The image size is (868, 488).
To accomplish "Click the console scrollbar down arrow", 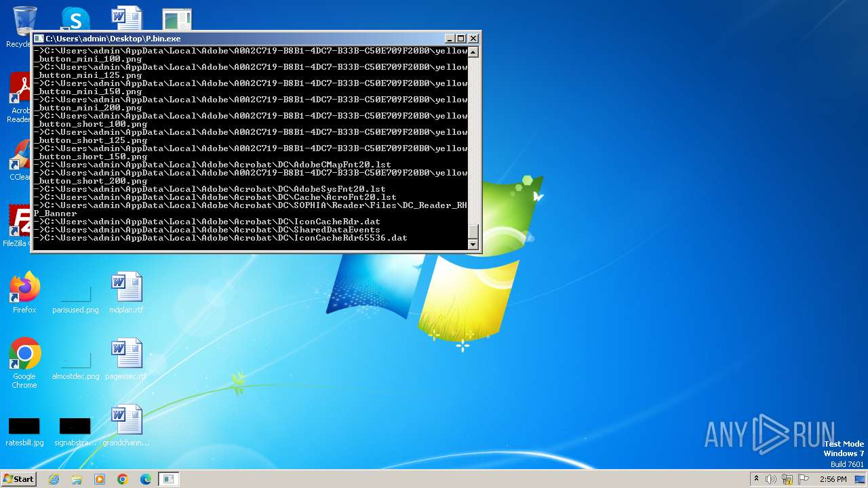I will (x=473, y=245).
